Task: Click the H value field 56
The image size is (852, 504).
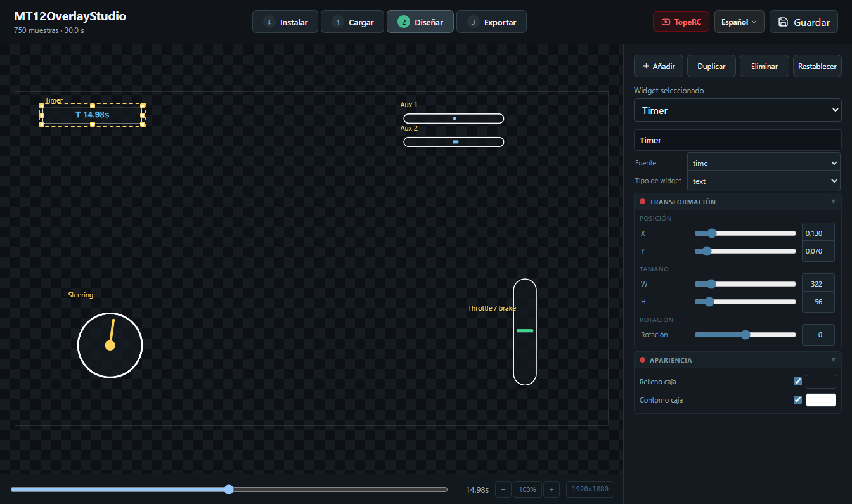Action: click(818, 302)
